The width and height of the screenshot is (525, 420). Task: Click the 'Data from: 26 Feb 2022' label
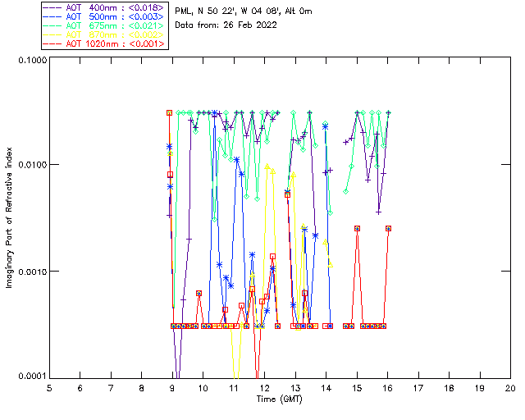pos(226,25)
